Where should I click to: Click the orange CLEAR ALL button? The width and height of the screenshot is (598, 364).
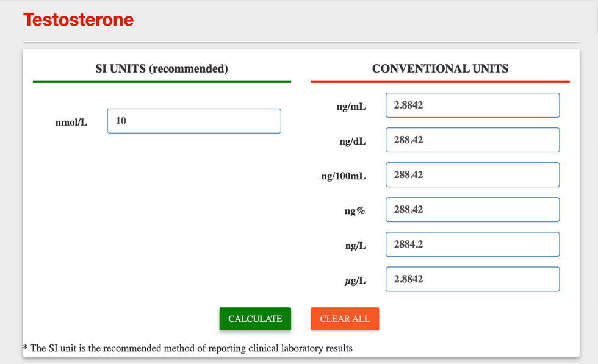coord(345,319)
